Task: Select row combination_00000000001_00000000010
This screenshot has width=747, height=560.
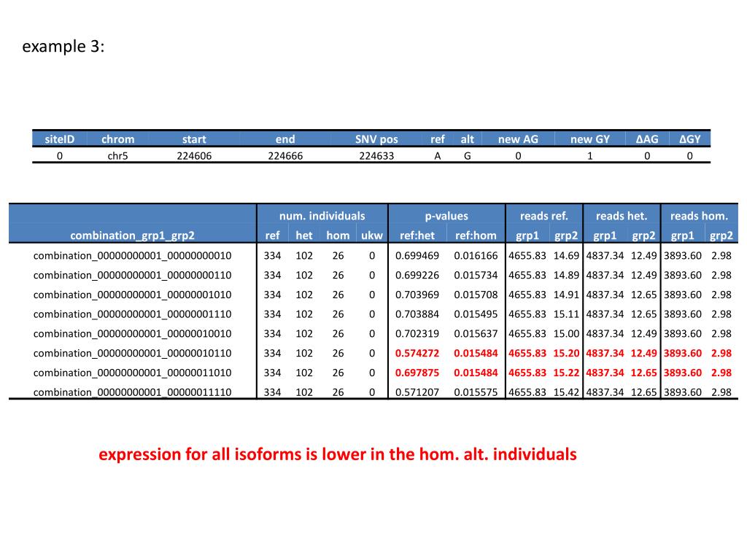Action: point(373,255)
